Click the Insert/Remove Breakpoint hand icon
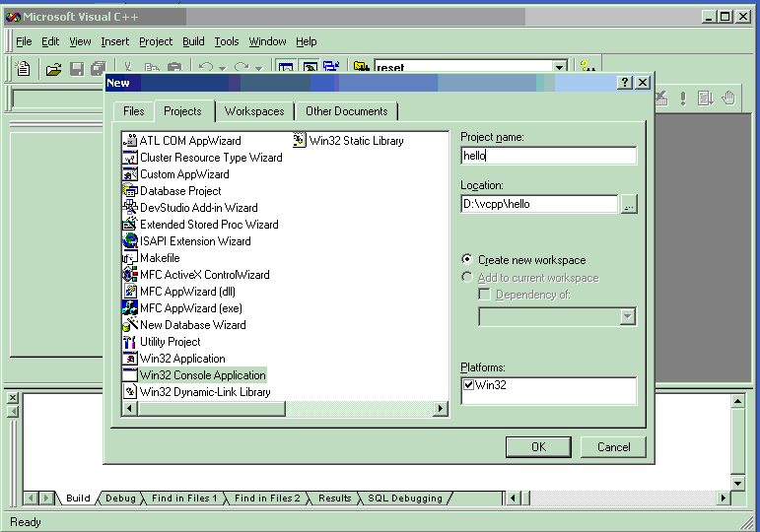Image resolution: width=760 pixels, height=532 pixels. point(728,99)
